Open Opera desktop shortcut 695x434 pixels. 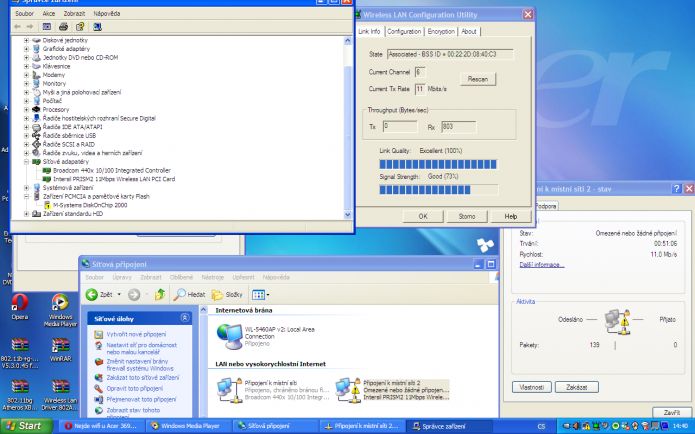click(x=20, y=307)
